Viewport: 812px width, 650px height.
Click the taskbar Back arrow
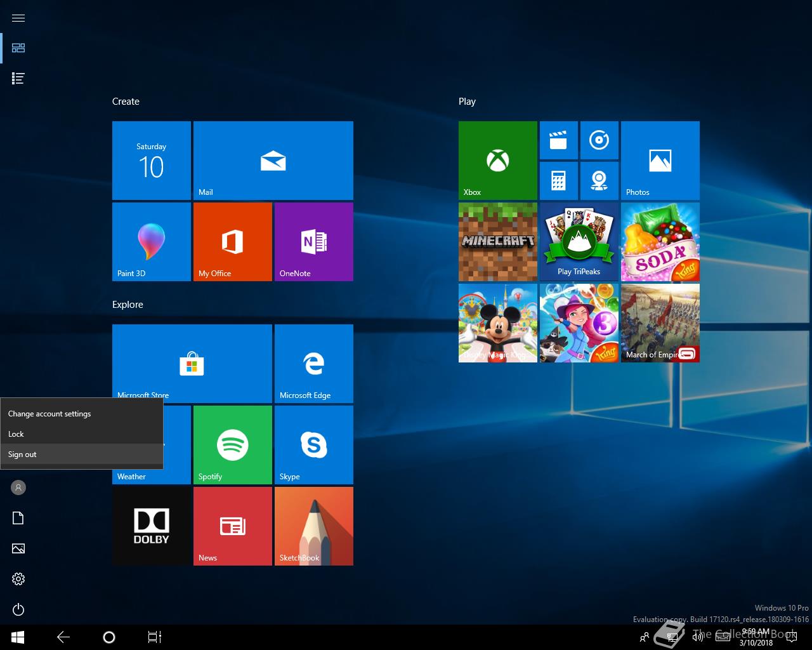tap(63, 637)
